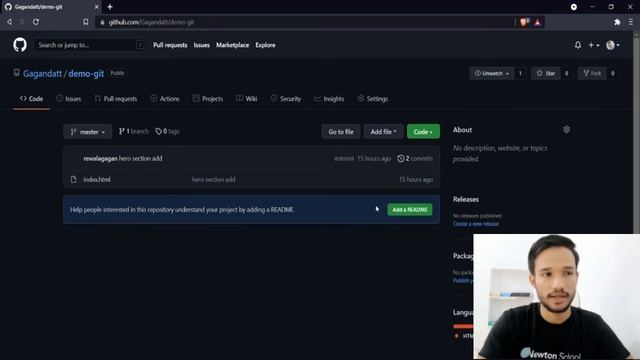Focus the Search or jump to field
Viewport: 640px width, 360px height.
[90, 45]
